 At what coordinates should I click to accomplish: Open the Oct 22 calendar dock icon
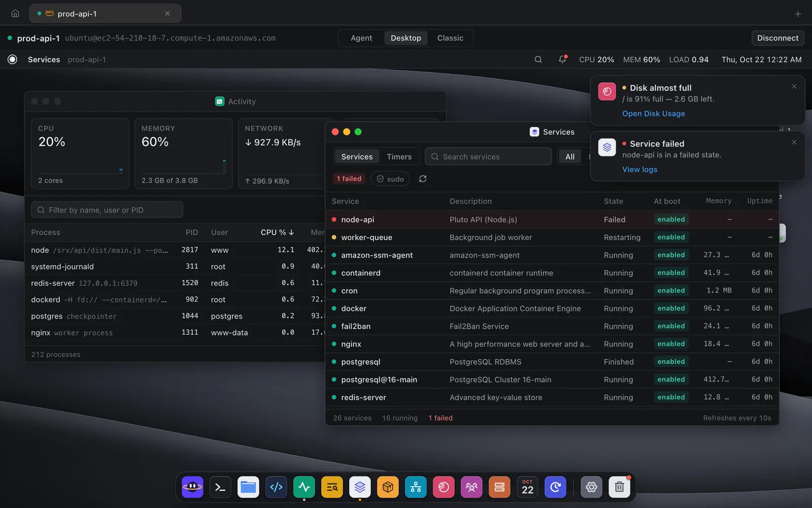[x=527, y=487]
